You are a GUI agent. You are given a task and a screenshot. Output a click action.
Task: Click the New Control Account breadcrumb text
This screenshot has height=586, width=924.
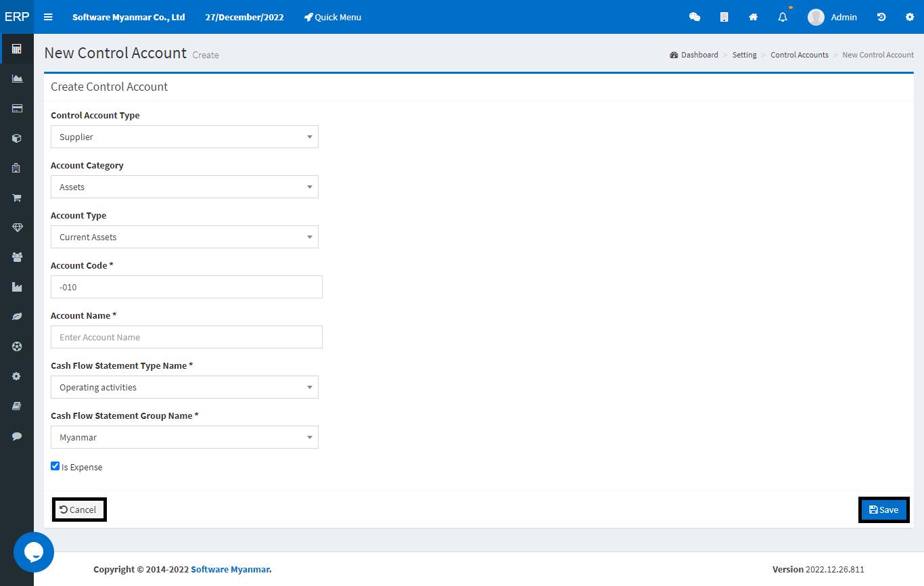pos(878,55)
